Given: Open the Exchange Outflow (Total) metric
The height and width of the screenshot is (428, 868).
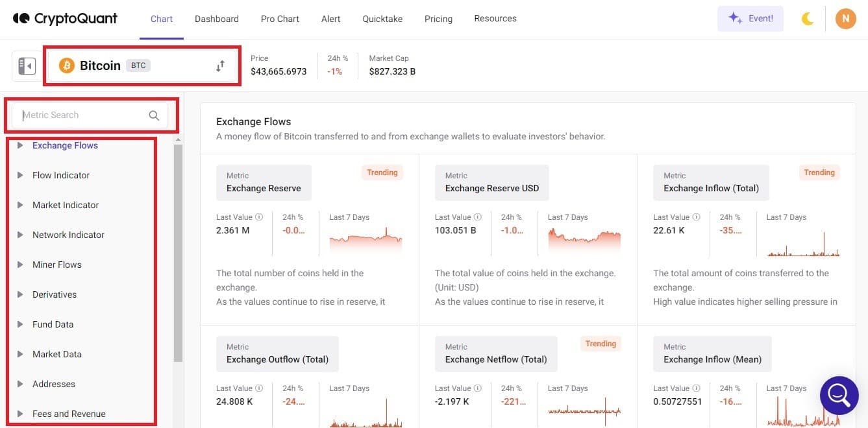Looking at the screenshot, I should tap(277, 353).
